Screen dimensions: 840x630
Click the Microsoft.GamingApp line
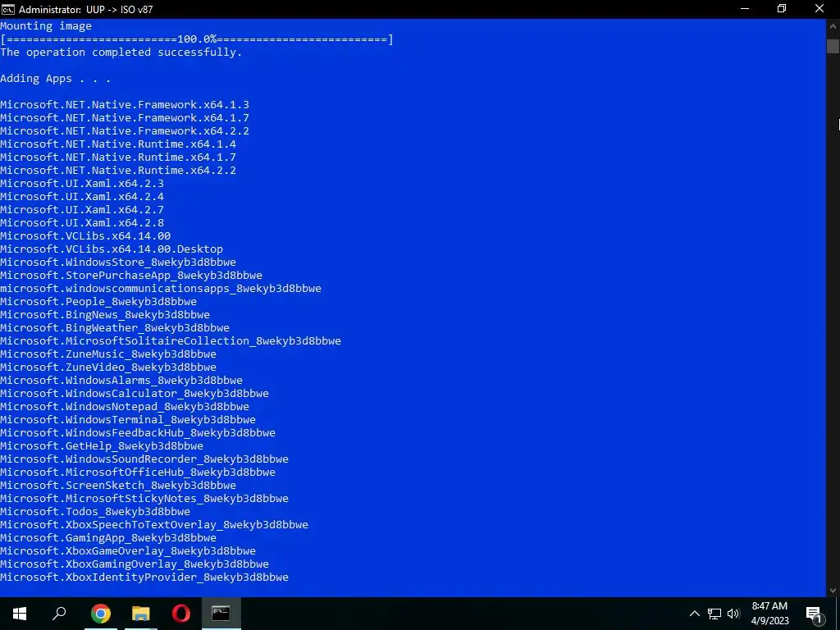108,538
